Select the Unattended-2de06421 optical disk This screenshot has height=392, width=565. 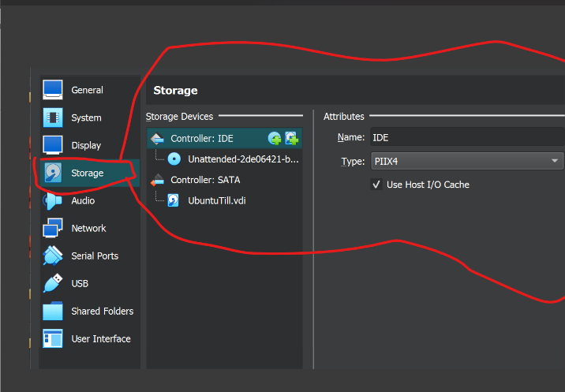point(233,159)
